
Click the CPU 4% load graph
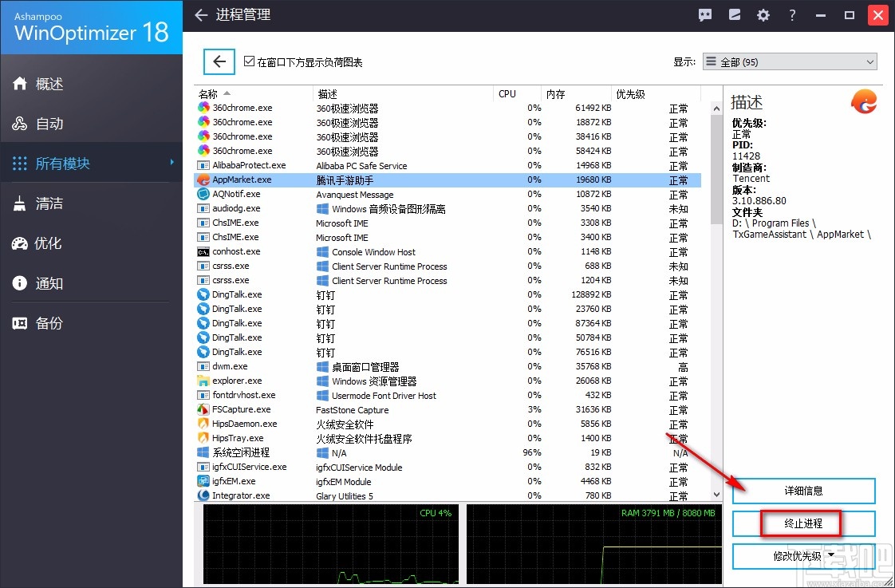click(330, 544)
